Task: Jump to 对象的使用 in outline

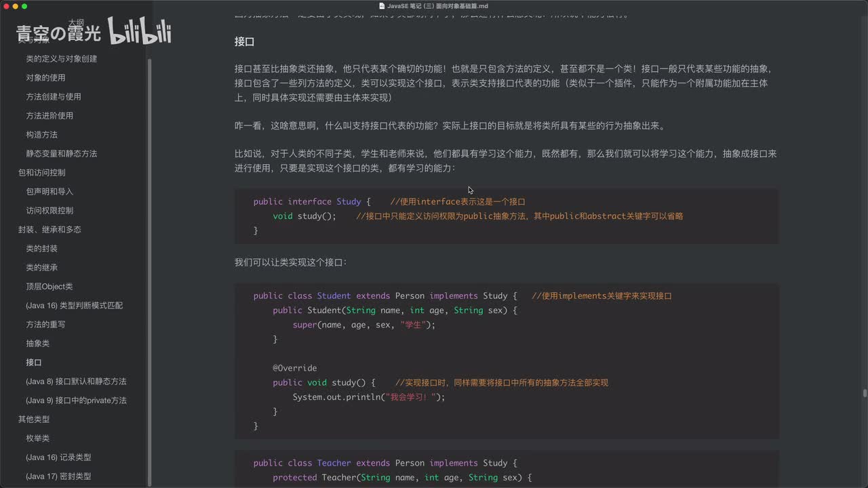Action: pos(45,78)
